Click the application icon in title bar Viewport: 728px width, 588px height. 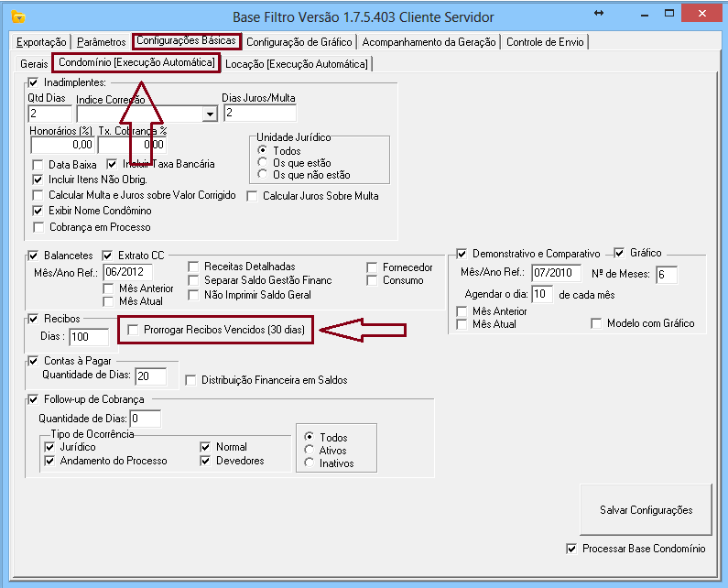tap(16, 16)
